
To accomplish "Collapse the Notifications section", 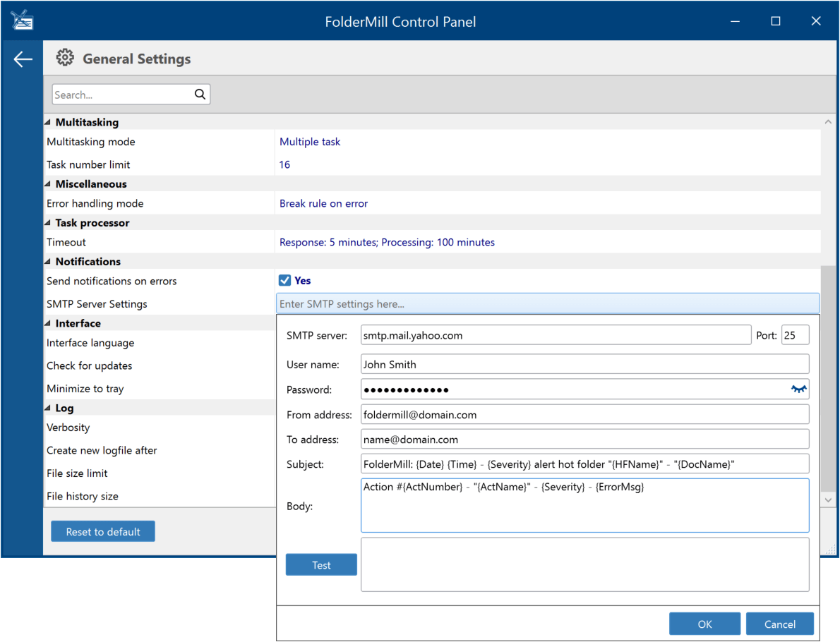I will [48, 261].
